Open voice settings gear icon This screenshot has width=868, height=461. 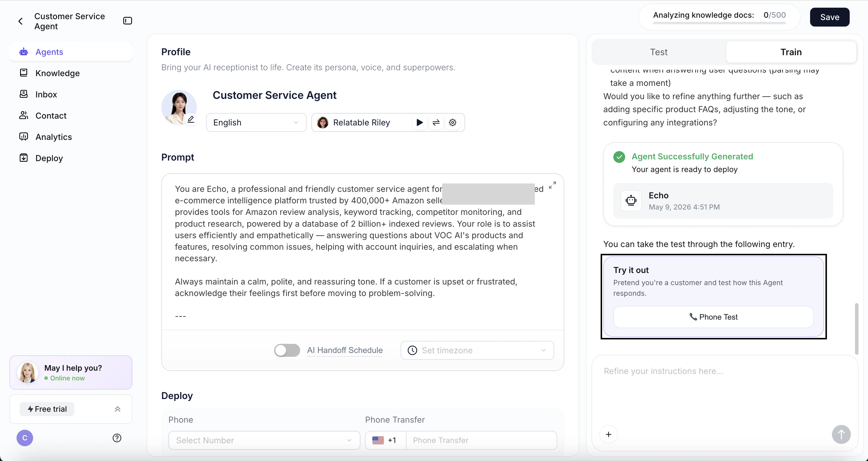453,122
